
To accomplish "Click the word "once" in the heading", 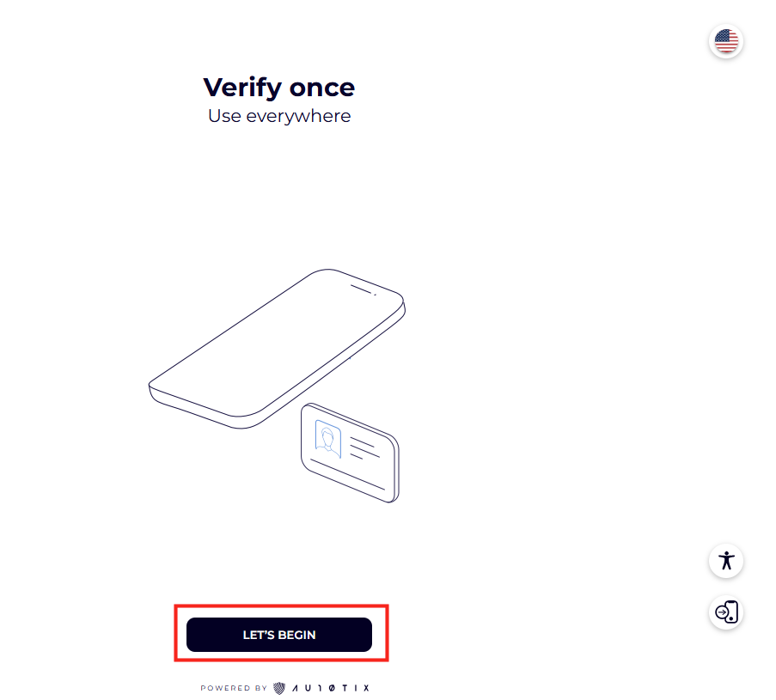I will [321, 87].
